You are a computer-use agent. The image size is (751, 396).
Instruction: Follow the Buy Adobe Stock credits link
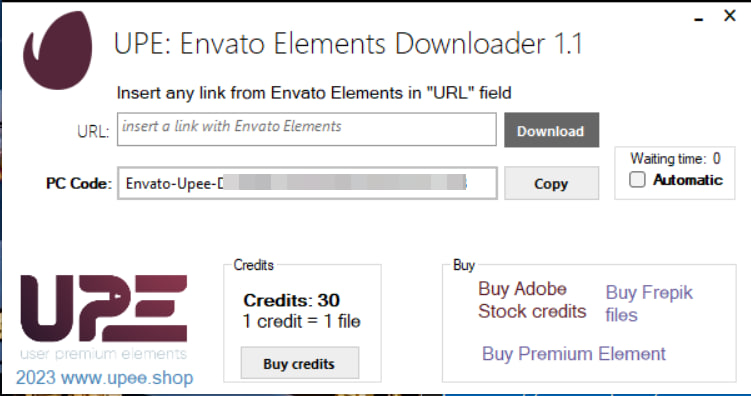[x=532, y=300]
